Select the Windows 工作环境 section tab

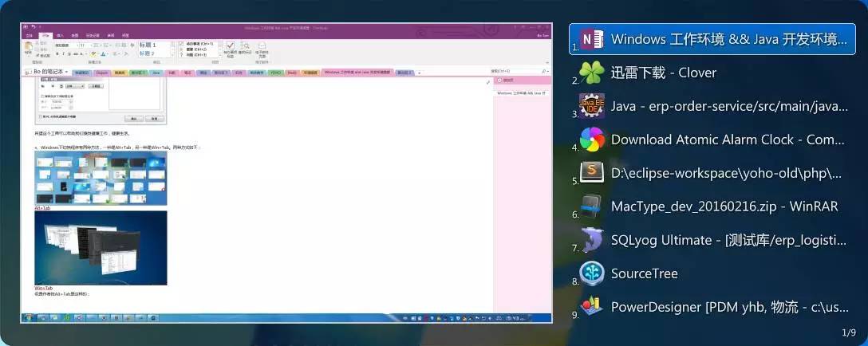click(x=357, y=73)
